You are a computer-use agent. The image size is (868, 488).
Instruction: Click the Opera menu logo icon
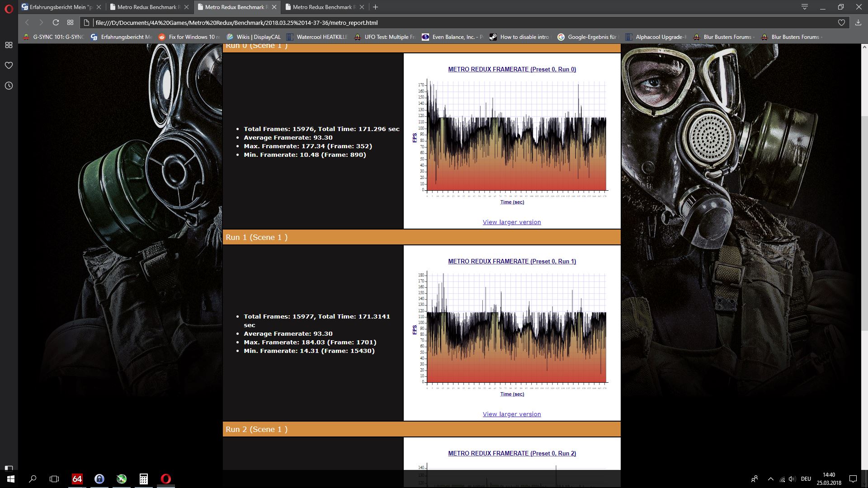(9, 9)
